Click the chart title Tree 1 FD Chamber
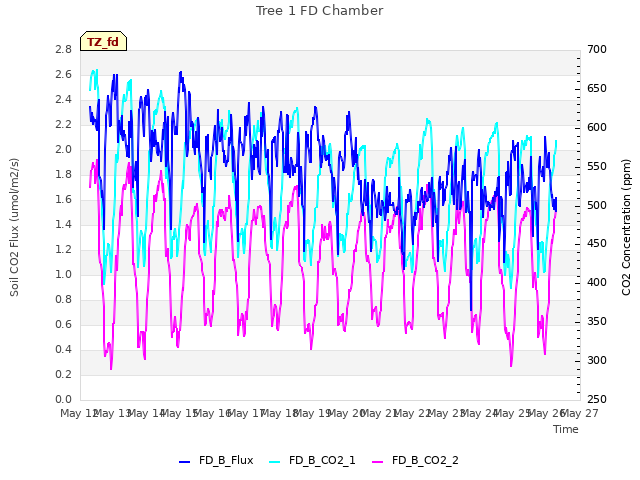This screenshot has width=640, height=480. 320,11
